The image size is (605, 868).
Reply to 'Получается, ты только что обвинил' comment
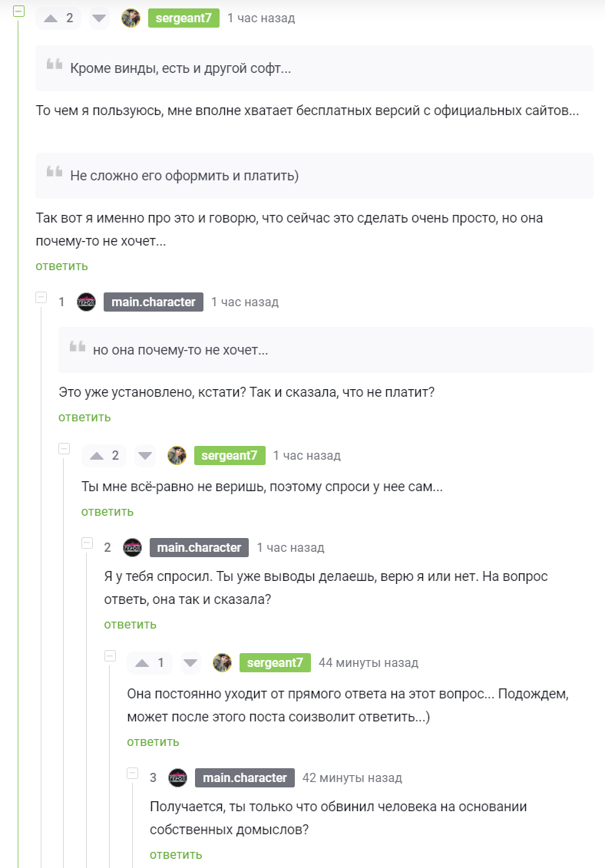[x=176, y=855]
